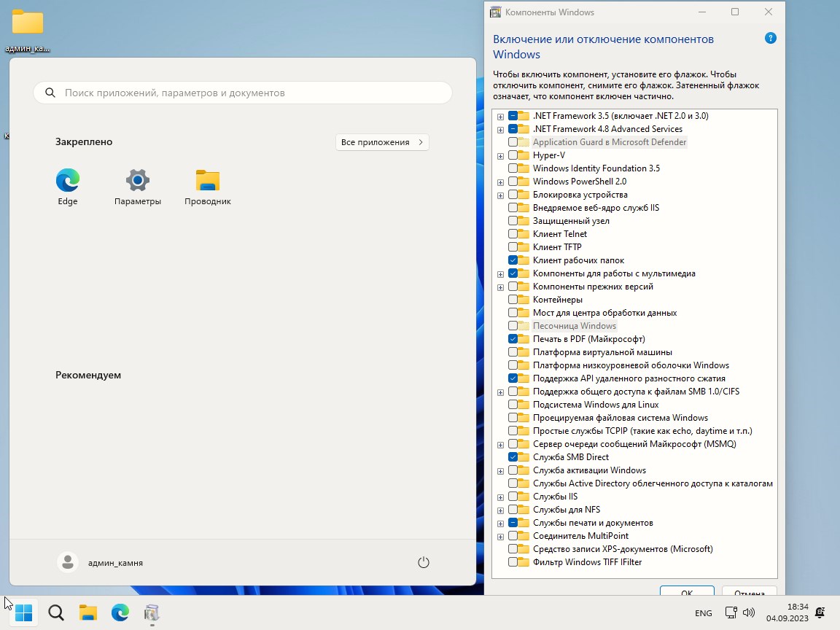Open Проводник pinned app icon

[207, 180]
